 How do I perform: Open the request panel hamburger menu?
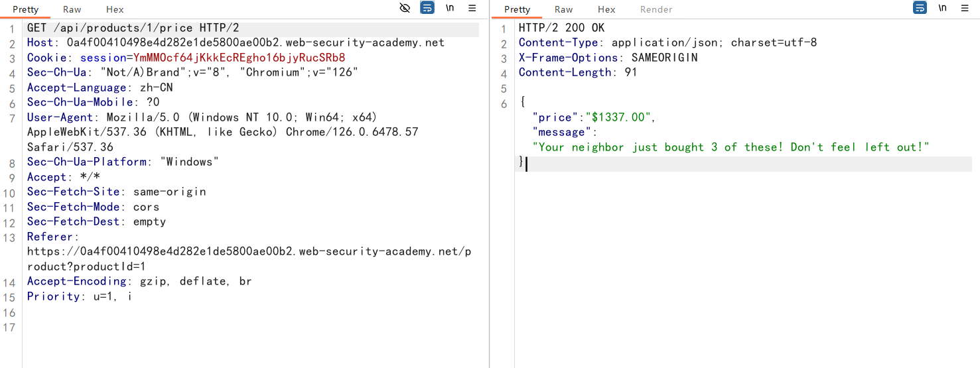click(x=472, y=8)
